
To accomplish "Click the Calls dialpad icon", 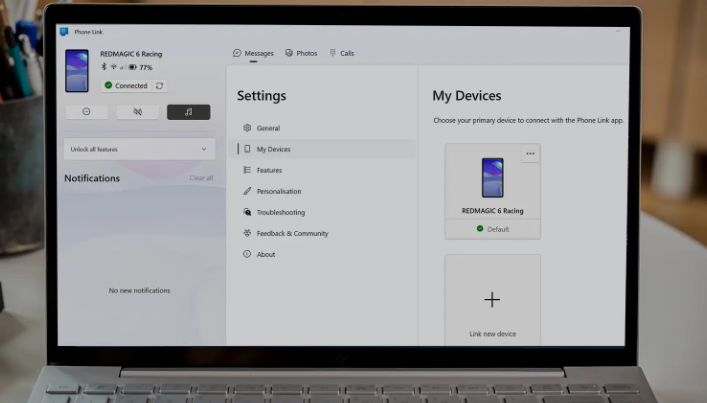I will click(333, 53).
